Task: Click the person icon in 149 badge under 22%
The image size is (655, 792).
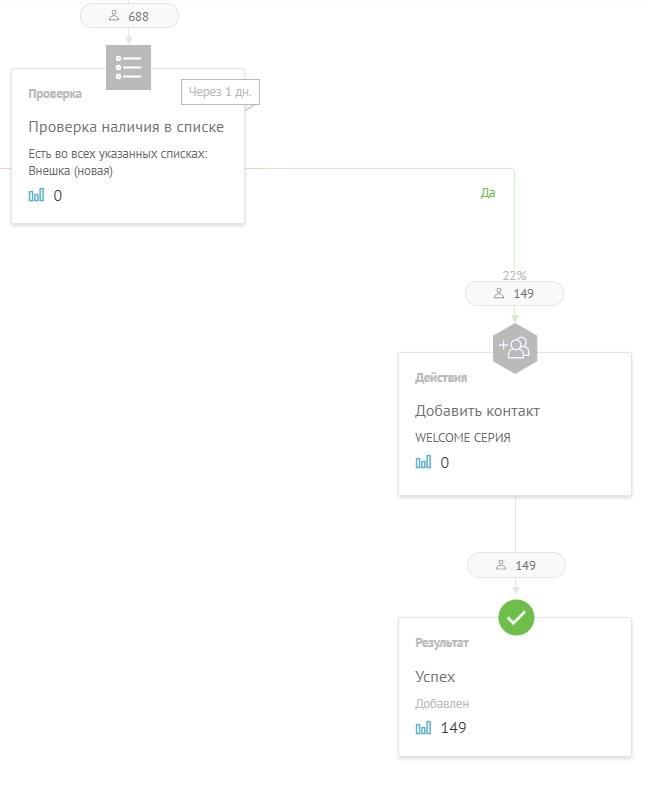Action: point(499,293)
